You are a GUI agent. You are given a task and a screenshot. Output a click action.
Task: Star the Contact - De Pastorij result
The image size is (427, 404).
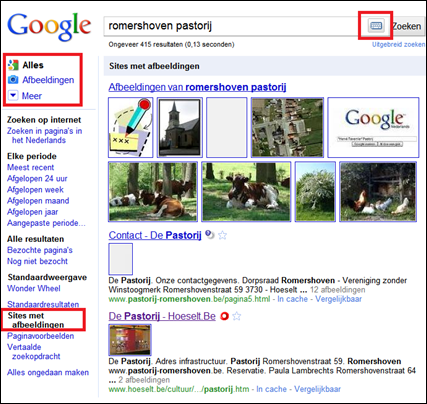(222, 235)
